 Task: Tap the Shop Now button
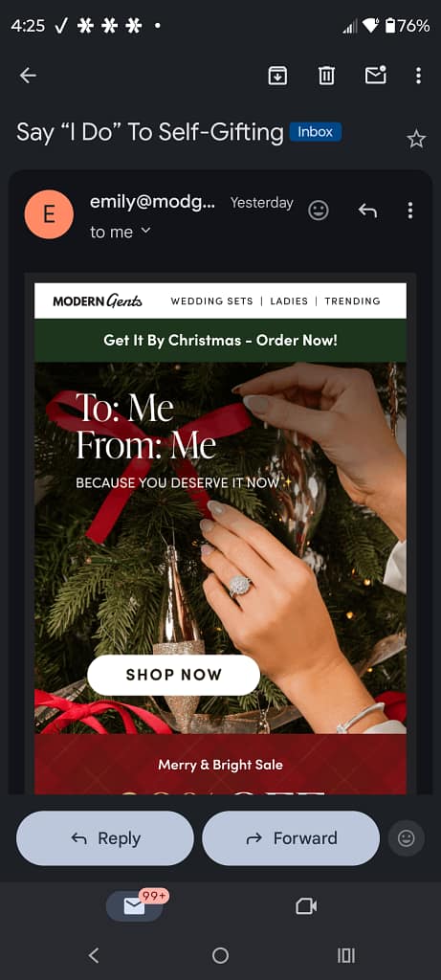coord(174,675)
